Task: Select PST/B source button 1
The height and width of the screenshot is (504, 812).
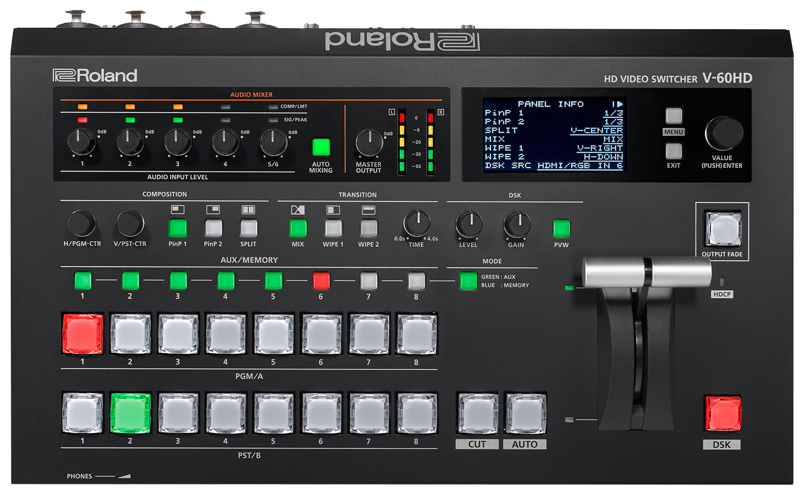Action: coord(83,413)
